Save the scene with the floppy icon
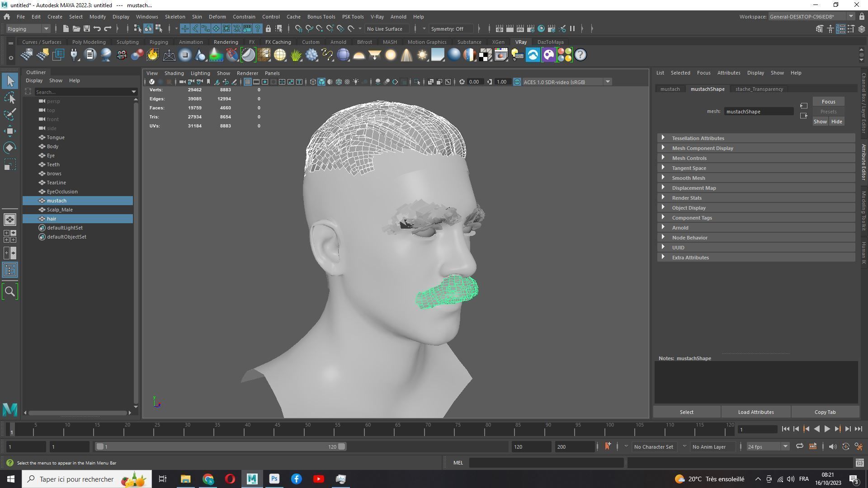868x488 pixels. click(x=86, y=28)
